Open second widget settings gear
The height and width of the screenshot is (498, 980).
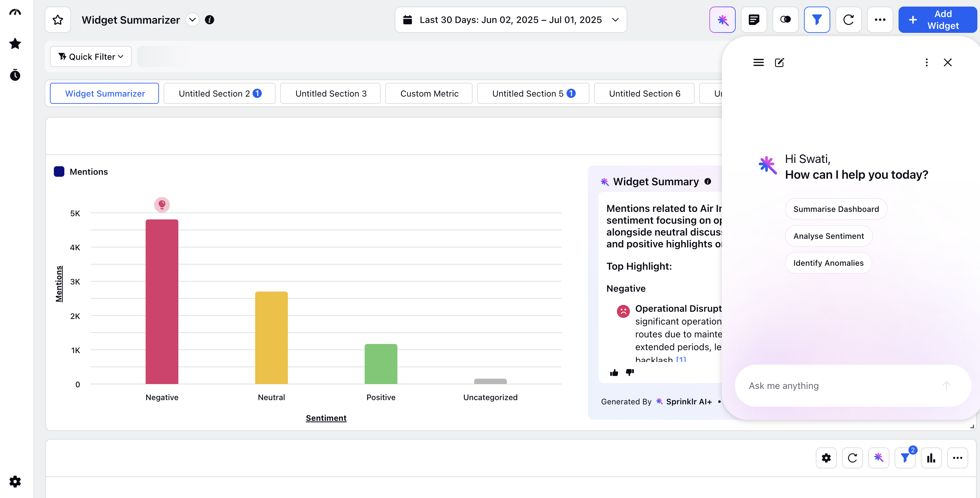coord(826,458)
